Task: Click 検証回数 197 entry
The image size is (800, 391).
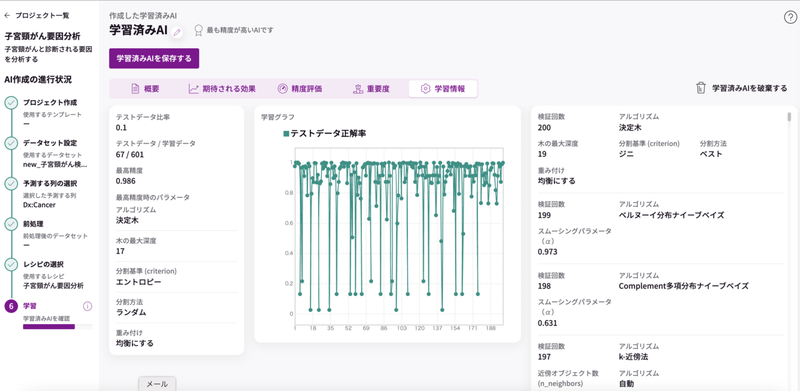Action: [x=544, y=357]
